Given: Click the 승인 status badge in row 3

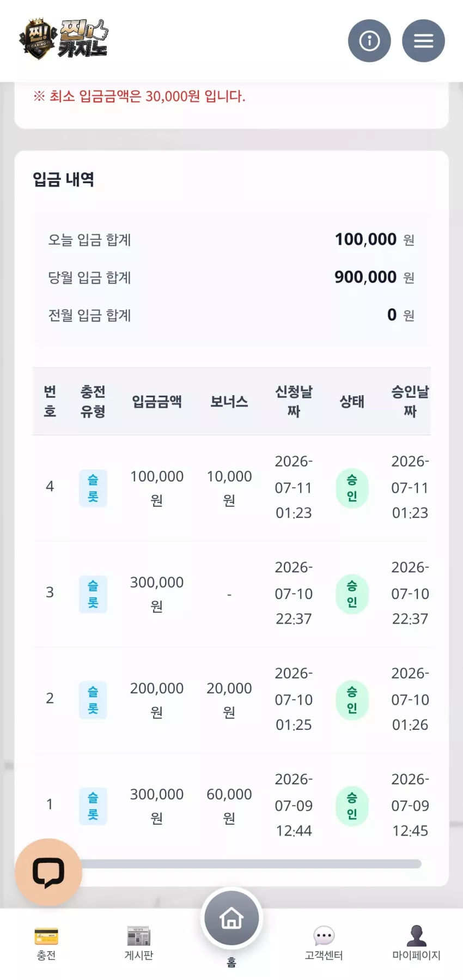Looking at the screenshot, I should [352, 594].
